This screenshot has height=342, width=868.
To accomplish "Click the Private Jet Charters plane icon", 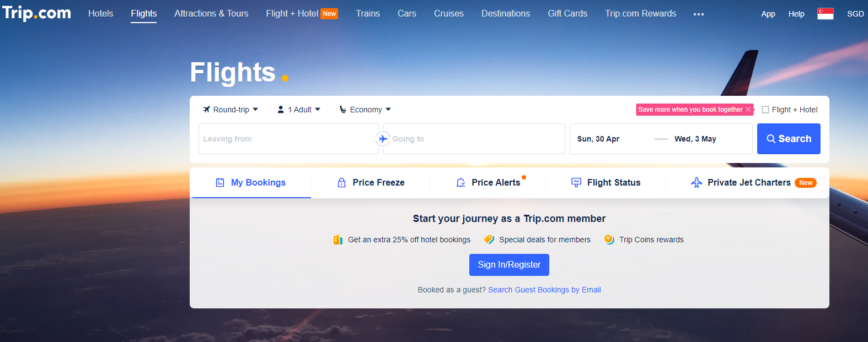I will point(696,183).
